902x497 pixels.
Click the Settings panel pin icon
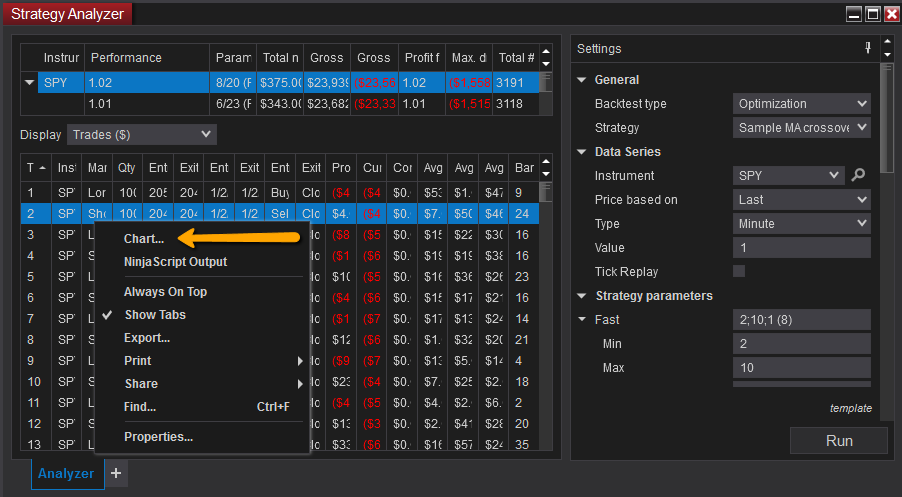tap(867, 49)
